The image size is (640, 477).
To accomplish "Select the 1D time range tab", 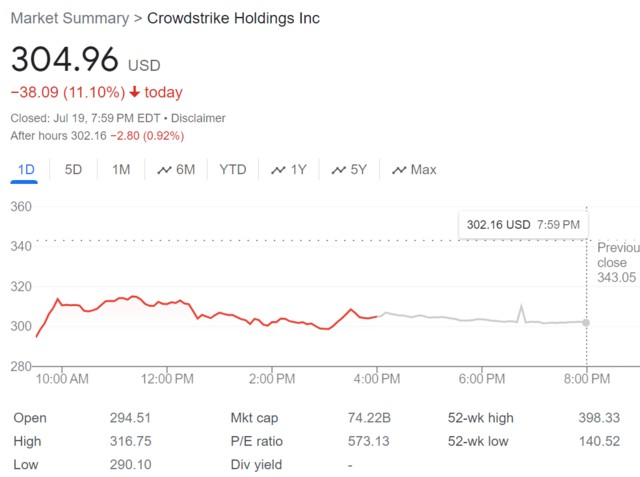I will click(x=26, y=170).
